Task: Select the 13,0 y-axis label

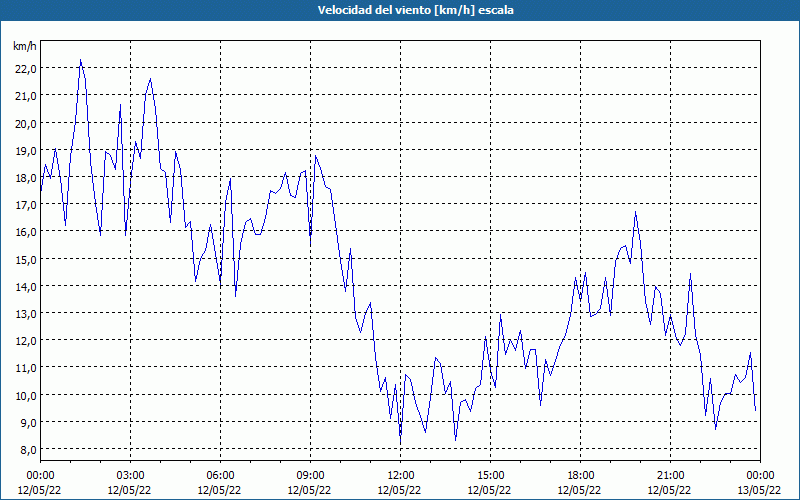Action: [x=26, y=314]
